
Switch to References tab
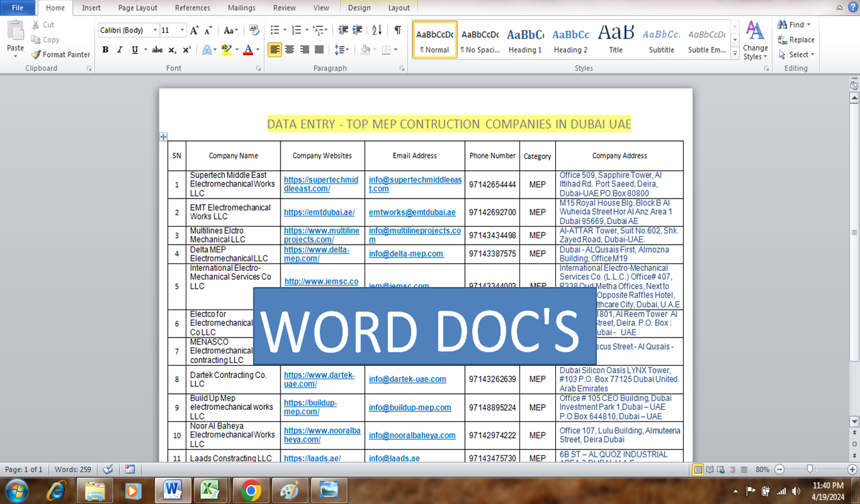[x=192, y=8]
